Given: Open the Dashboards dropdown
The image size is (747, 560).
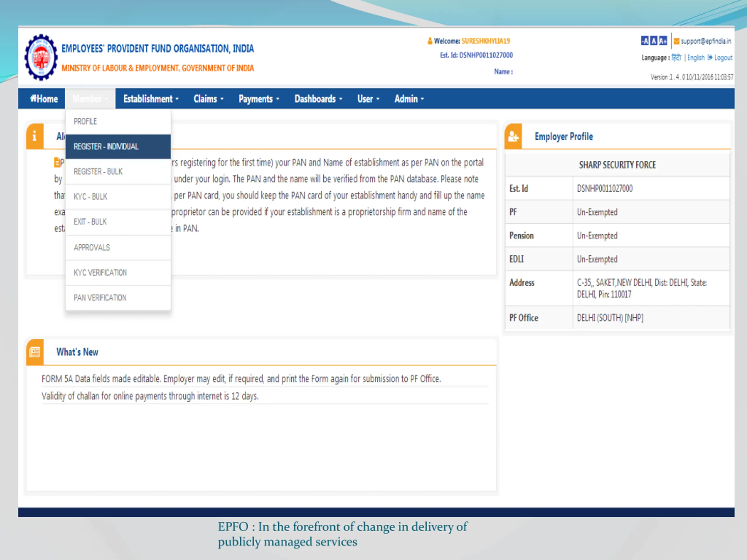Looking at the screenshot, I should point(318,99).
